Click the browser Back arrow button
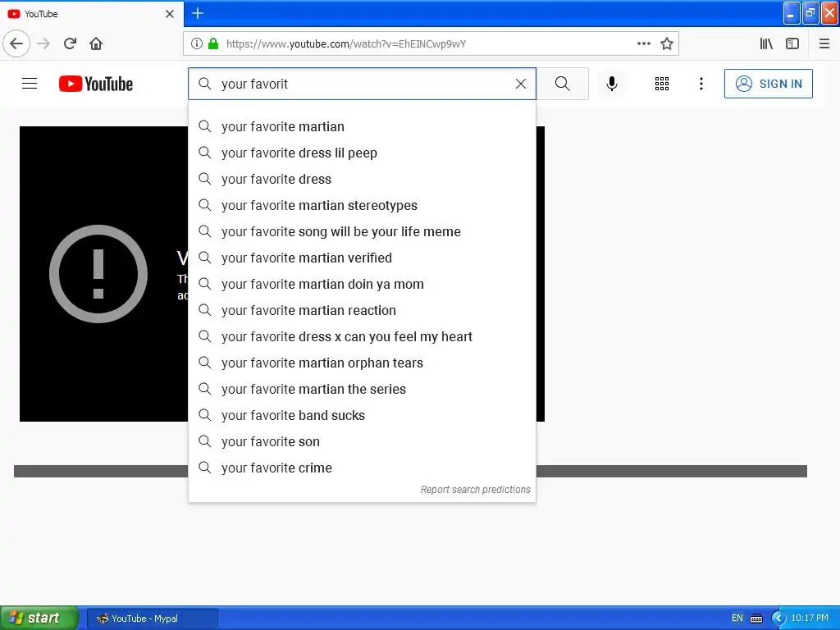840x630 pixels. [x=16, y=43]
